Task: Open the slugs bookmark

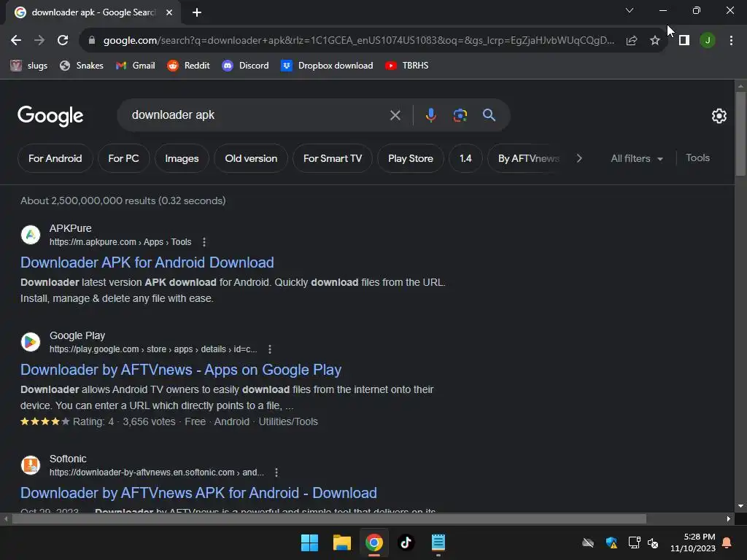Action: tap(29, 65)
